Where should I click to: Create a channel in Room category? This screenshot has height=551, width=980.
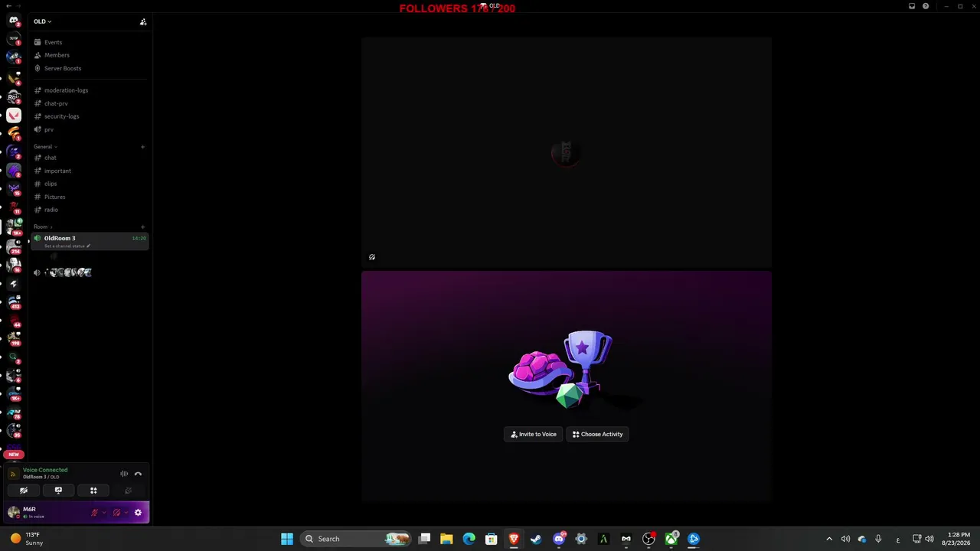(142, 227)
